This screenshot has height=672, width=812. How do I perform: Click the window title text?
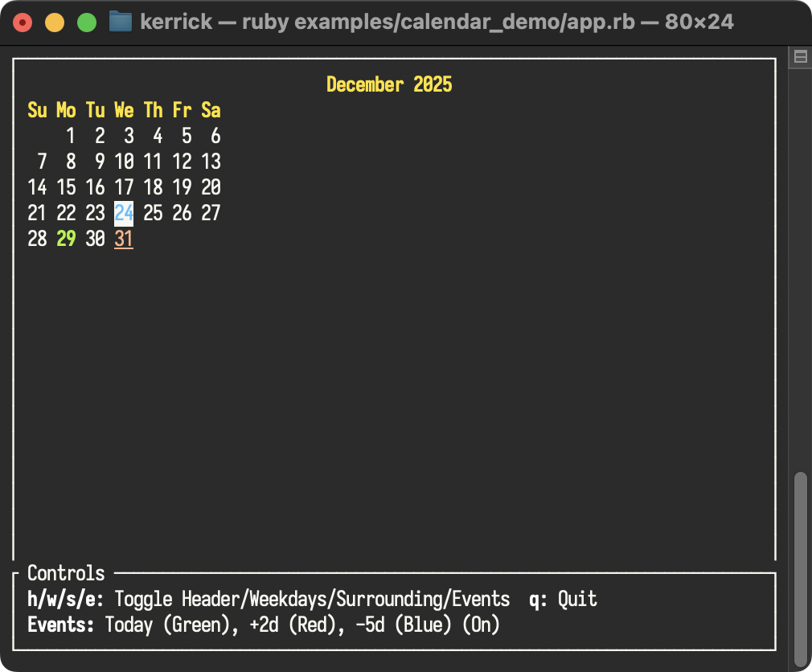[437, 22]
